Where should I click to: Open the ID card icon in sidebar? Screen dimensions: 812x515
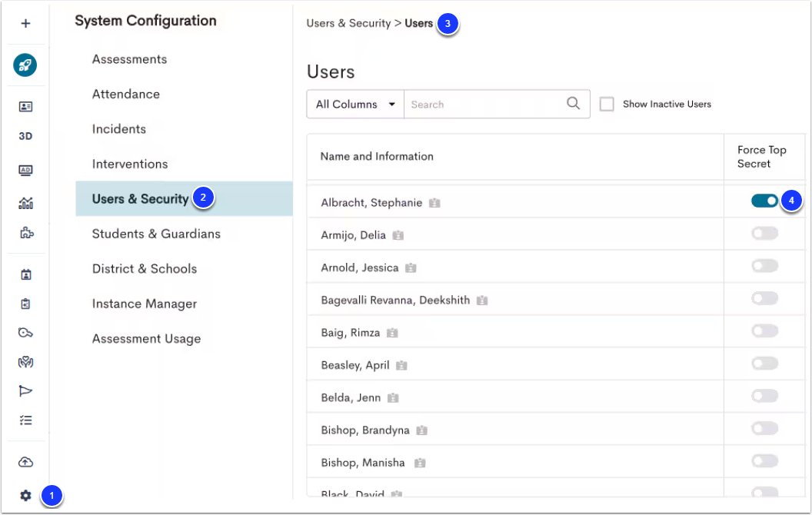[x=25, y=107]
